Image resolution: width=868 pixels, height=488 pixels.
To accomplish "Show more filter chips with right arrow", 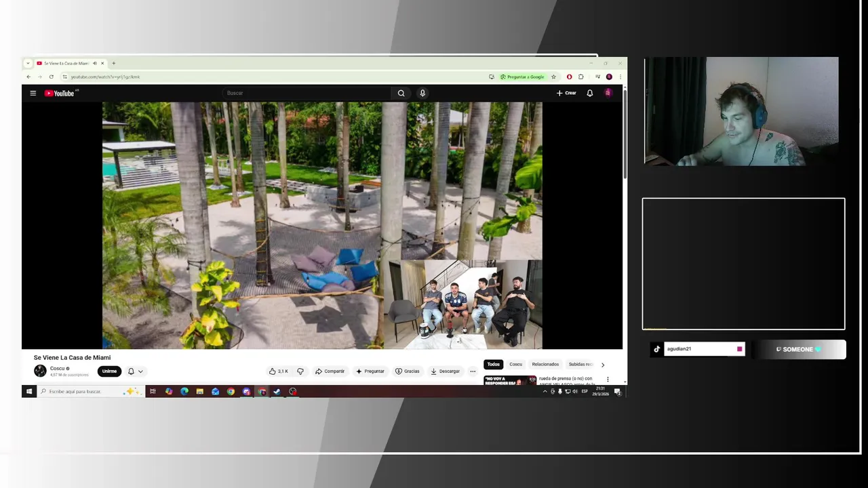I will (603, 365).
